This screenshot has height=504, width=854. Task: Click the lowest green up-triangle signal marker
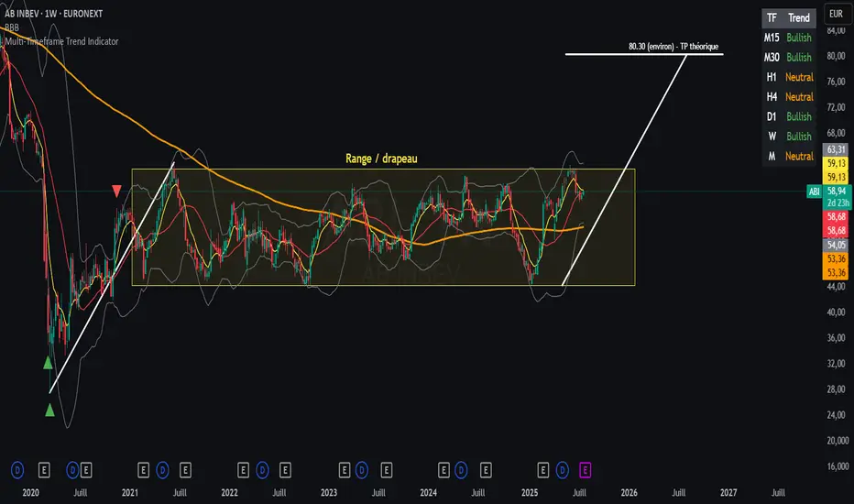tap(49, 410)
